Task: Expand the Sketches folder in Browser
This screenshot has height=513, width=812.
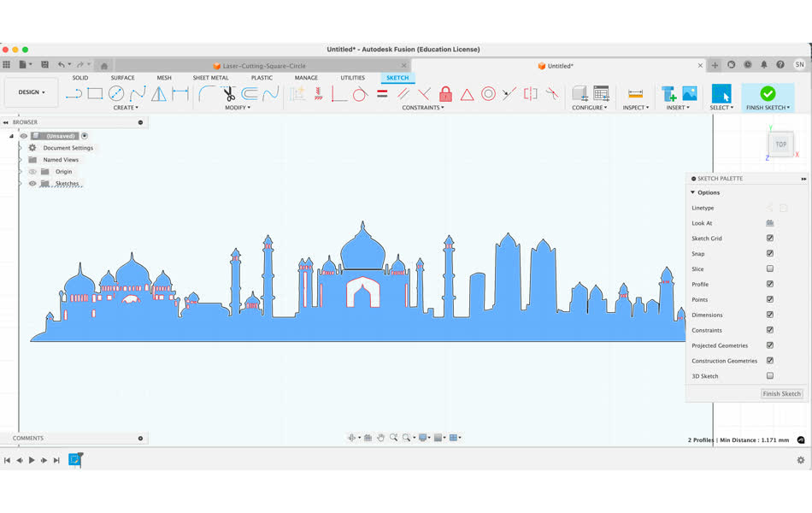Action: coord(20,182)
